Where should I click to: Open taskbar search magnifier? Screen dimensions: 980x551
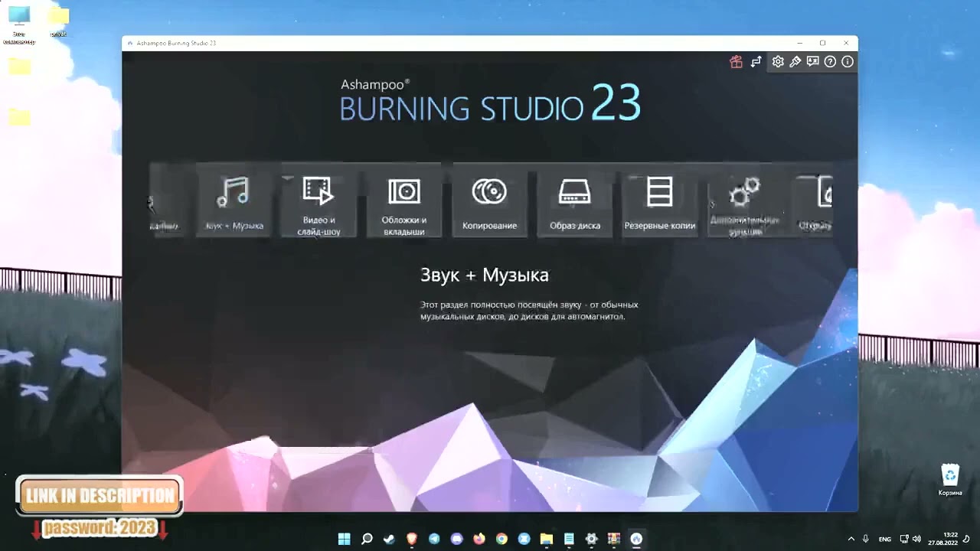pos(367,539)
